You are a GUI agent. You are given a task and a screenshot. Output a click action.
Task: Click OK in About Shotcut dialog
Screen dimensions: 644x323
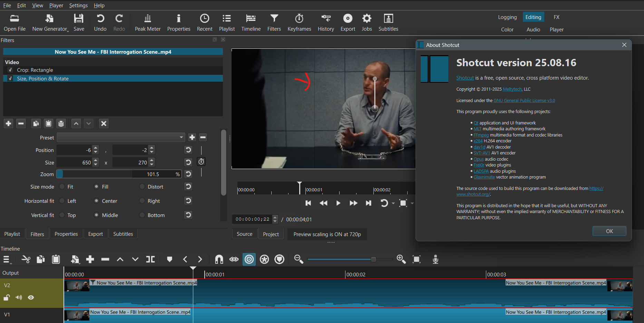[x=609, y=231]
